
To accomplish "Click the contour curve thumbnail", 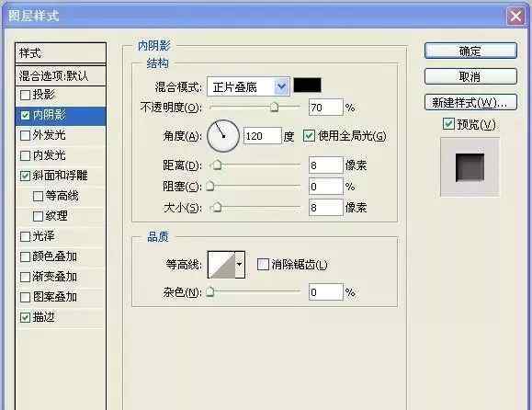I will (x=221, y=265).
